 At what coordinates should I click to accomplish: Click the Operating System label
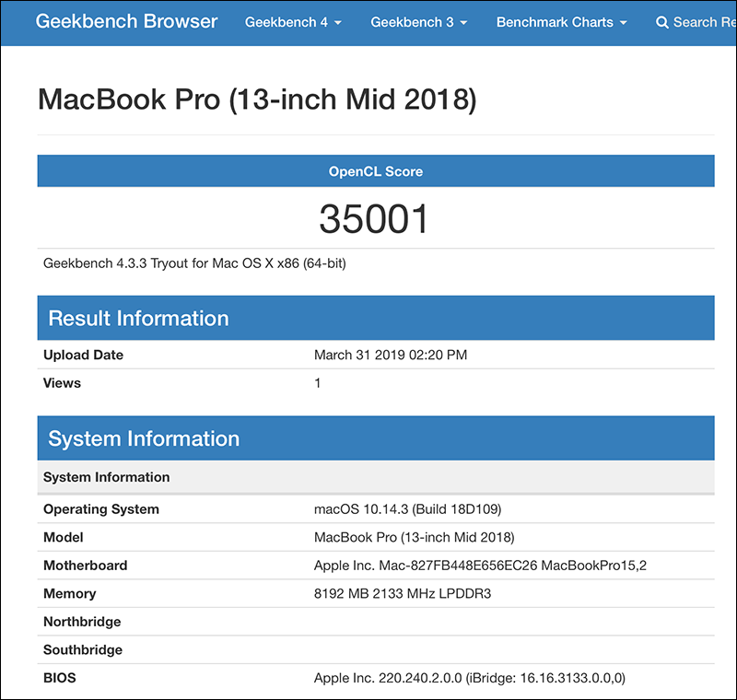click(101, 509)
